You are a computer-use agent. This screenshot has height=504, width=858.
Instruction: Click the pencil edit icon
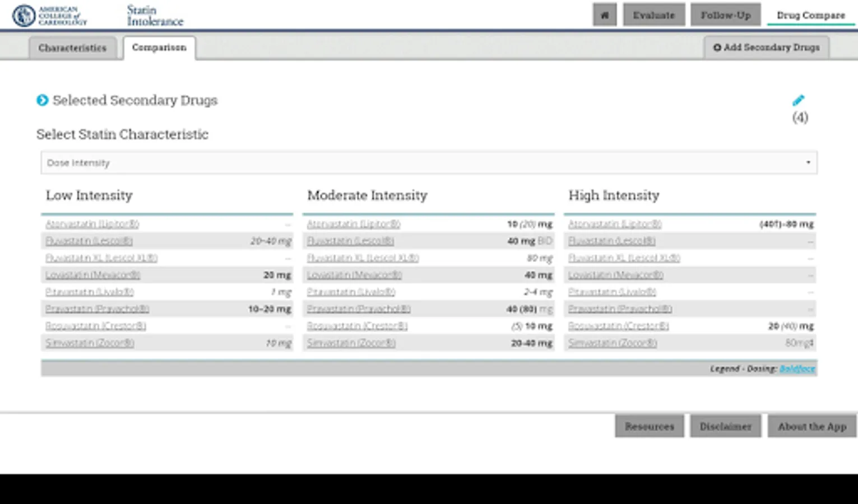pyautogui.click(x=798, y=100)
